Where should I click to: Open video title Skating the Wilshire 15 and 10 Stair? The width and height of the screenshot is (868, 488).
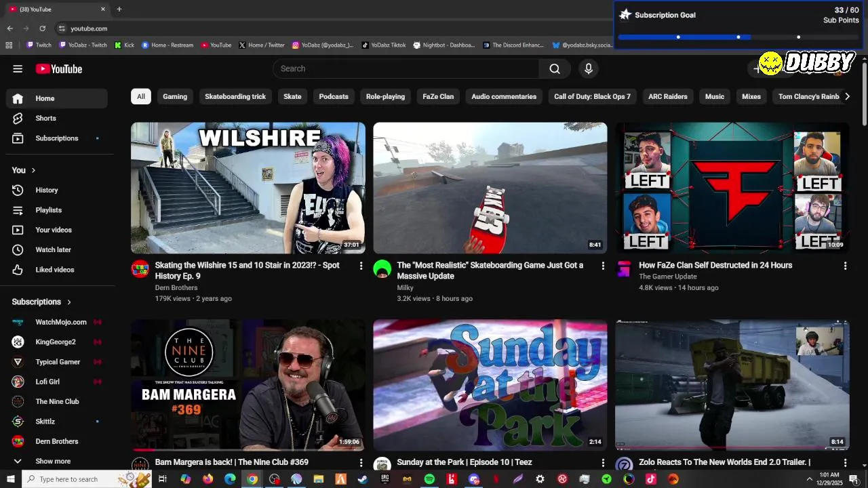coord(248,270)
